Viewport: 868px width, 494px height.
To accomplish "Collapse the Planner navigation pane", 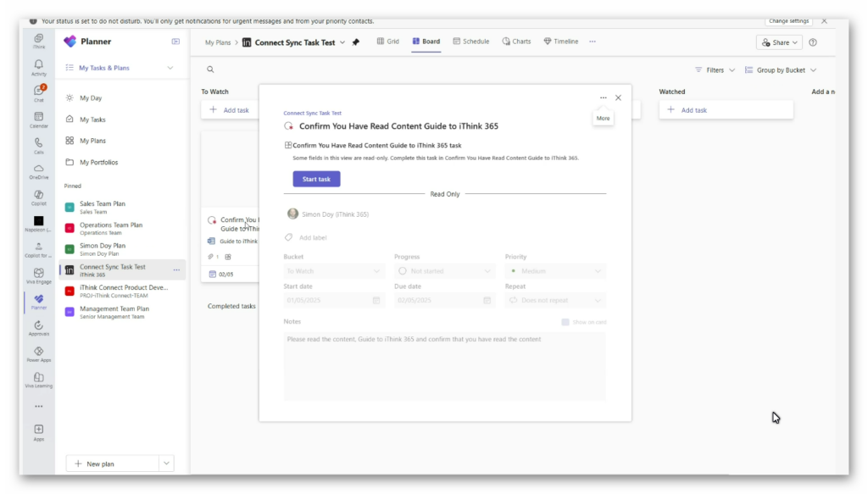I will [x=175, y=42].
